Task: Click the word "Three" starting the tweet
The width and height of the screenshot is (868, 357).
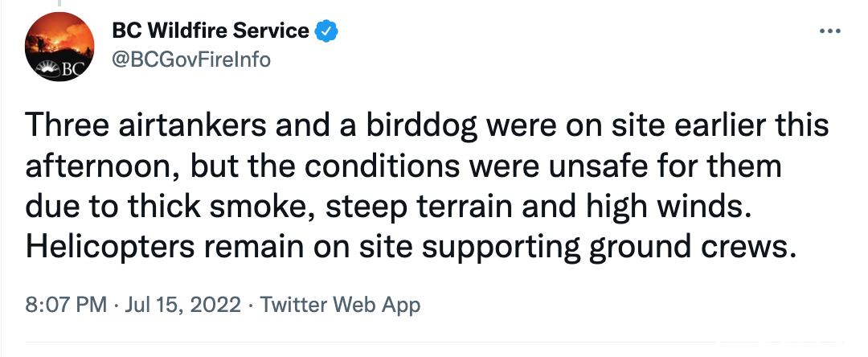Action: (67, 125)
